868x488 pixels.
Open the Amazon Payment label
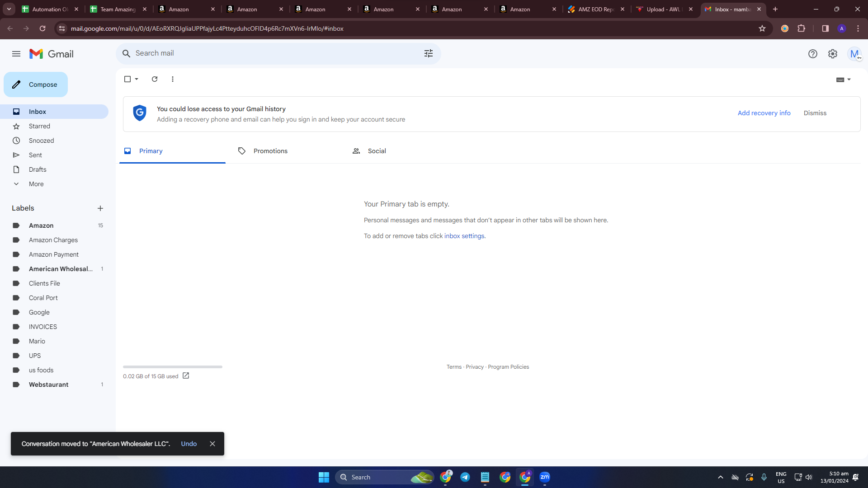tap(54, 254)
